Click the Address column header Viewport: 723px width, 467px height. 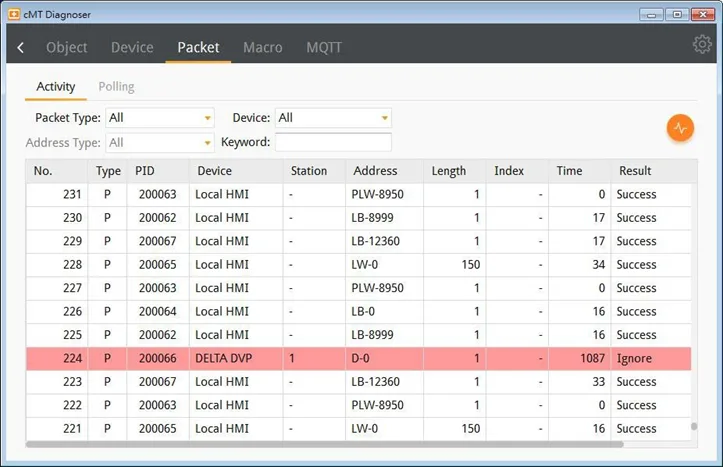click(x=385, y=171)
